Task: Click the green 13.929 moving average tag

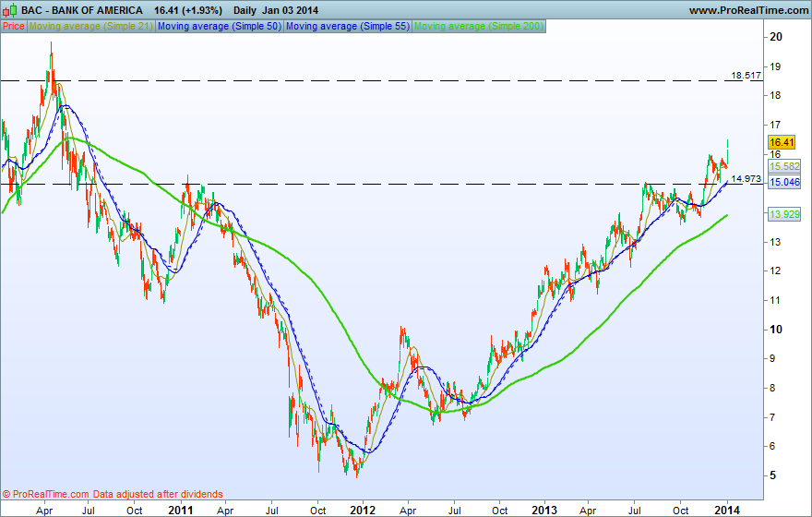Action: tap(784, 214)
